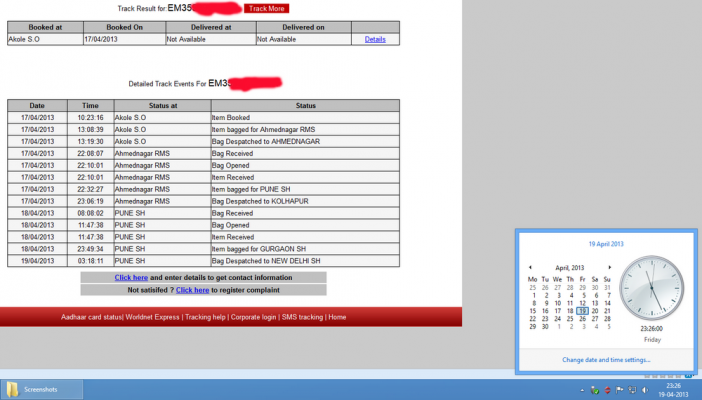Click Friday label under the clock

point(652,340)
